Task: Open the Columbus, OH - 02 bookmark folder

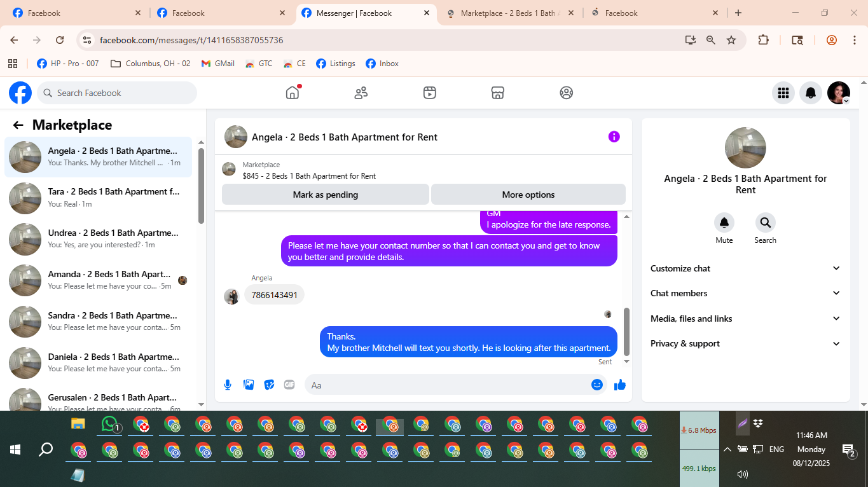Action: pos(151,64)
